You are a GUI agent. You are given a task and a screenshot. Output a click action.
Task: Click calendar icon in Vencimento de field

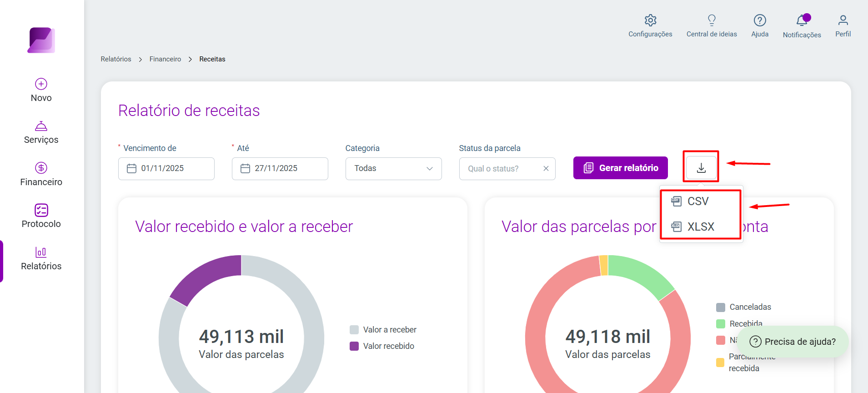point(131,168)
